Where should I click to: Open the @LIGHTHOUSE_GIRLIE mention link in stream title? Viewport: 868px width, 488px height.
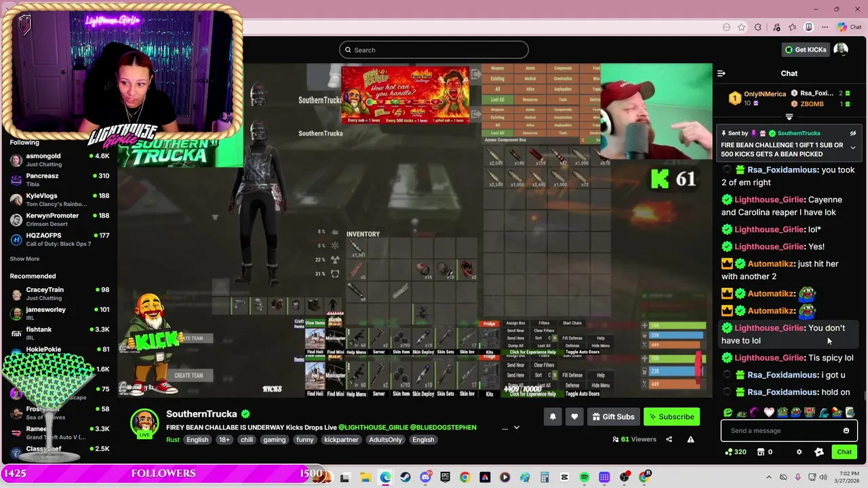[373, 428]
